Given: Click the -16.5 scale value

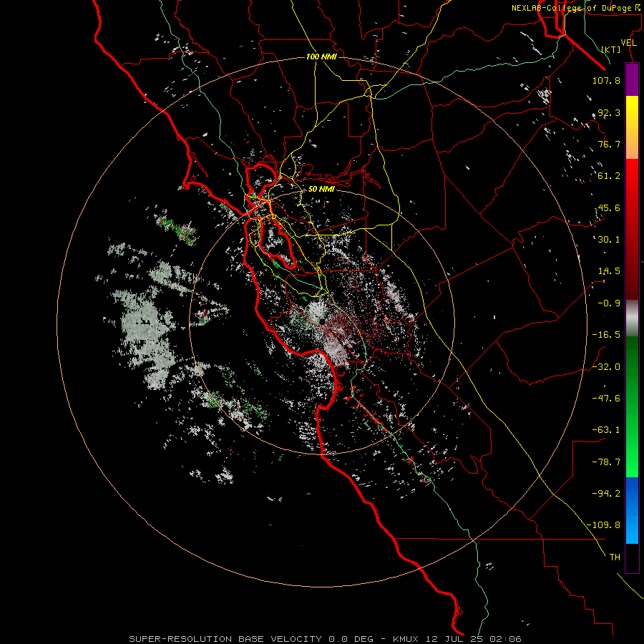Looking at the screenshot, I should (x=606, y=335).
